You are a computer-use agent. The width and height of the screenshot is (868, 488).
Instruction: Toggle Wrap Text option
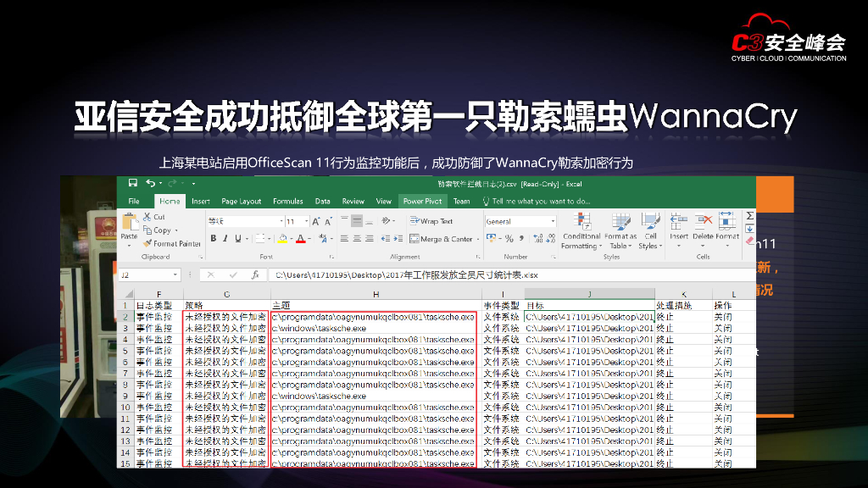431,221
